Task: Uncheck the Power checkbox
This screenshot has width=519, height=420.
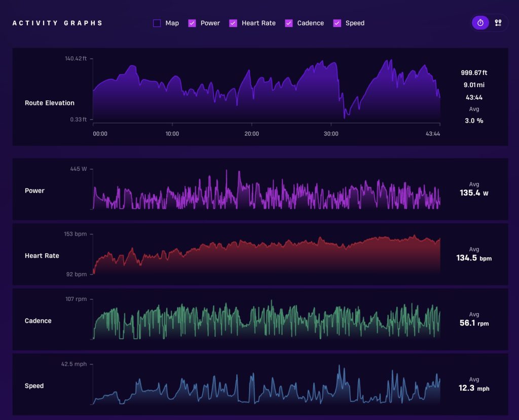Action: coord(192,23)
